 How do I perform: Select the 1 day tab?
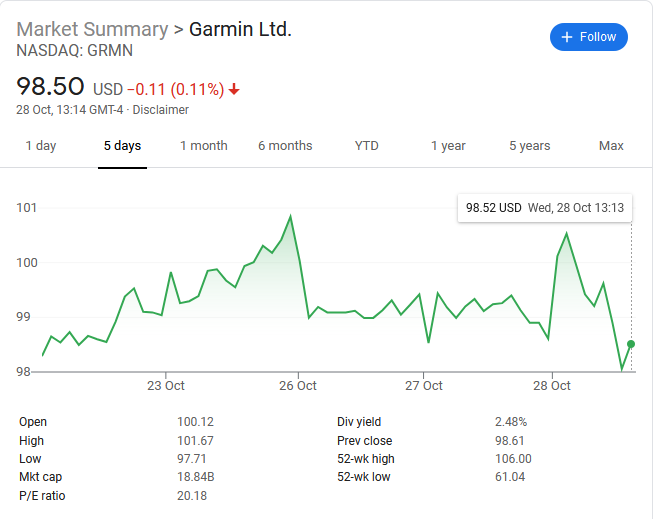pos(40,146)
